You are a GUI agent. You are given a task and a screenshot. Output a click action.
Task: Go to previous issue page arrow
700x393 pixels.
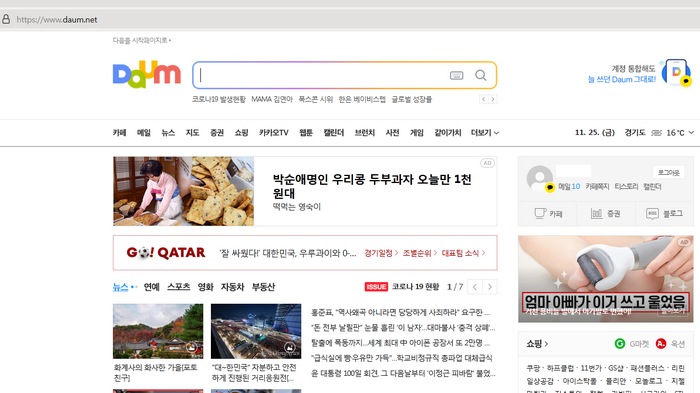[475, 287]
